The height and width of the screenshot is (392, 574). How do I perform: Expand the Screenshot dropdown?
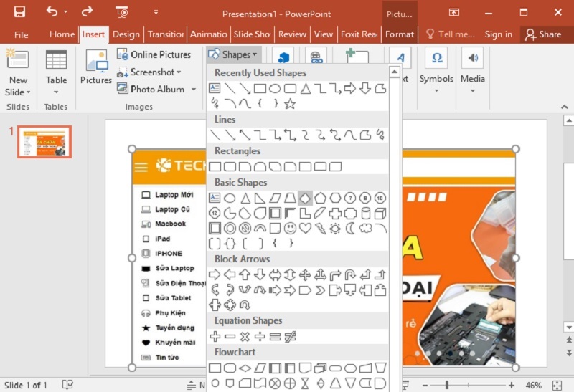tap(179, 72)
